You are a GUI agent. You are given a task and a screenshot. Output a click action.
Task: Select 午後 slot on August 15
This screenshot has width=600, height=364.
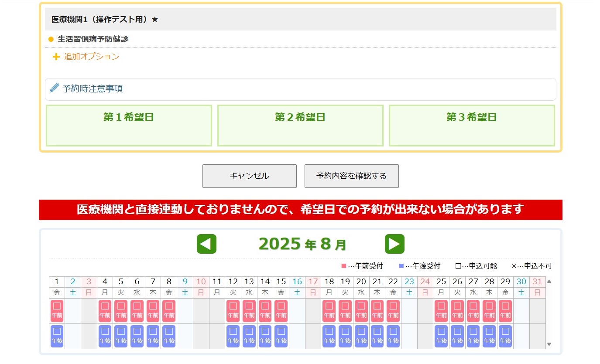pos(281,336)
